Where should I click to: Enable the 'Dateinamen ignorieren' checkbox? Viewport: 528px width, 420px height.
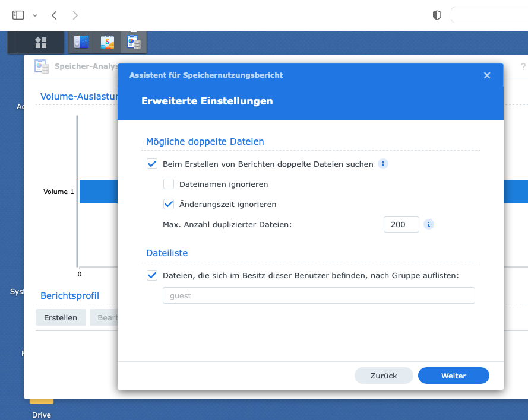[169, 184]
